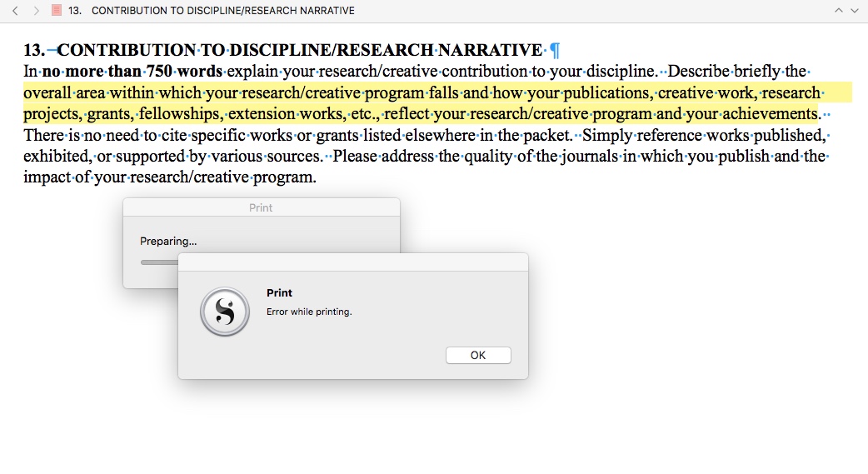Click the bold 'no more than 750 words' text
Image resolution: width=868 pixels, height=474 pixels.
[x=132, y=72]
